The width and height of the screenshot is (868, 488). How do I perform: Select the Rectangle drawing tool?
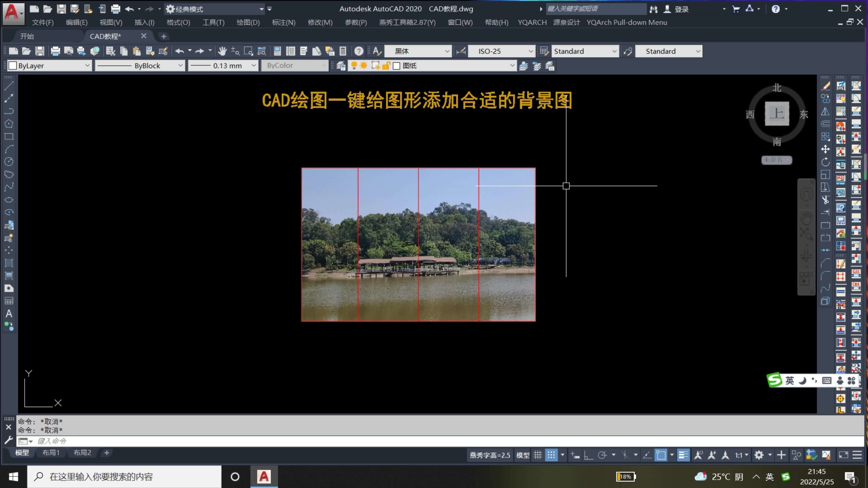coord(9,136)
